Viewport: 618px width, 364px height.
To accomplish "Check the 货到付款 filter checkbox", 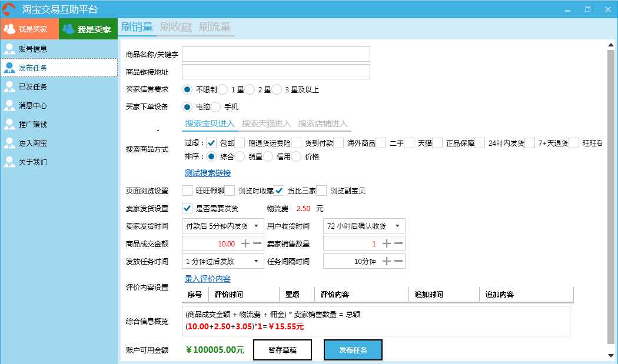I will point(297,143).
